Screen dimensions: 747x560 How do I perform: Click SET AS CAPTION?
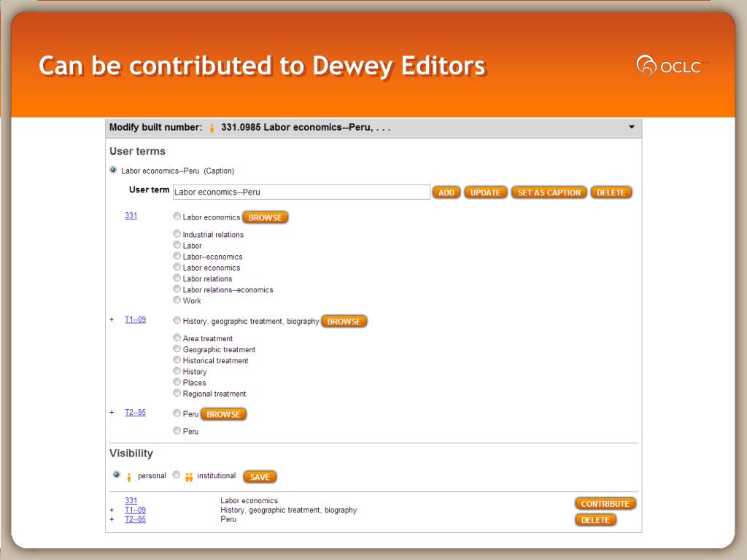click(549, 192)
